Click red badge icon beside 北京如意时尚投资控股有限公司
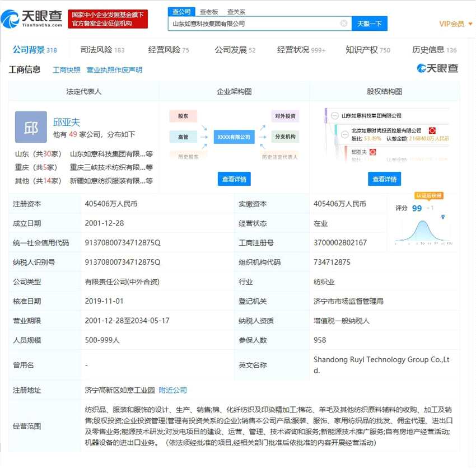476x469 pixels. (432, 130)
